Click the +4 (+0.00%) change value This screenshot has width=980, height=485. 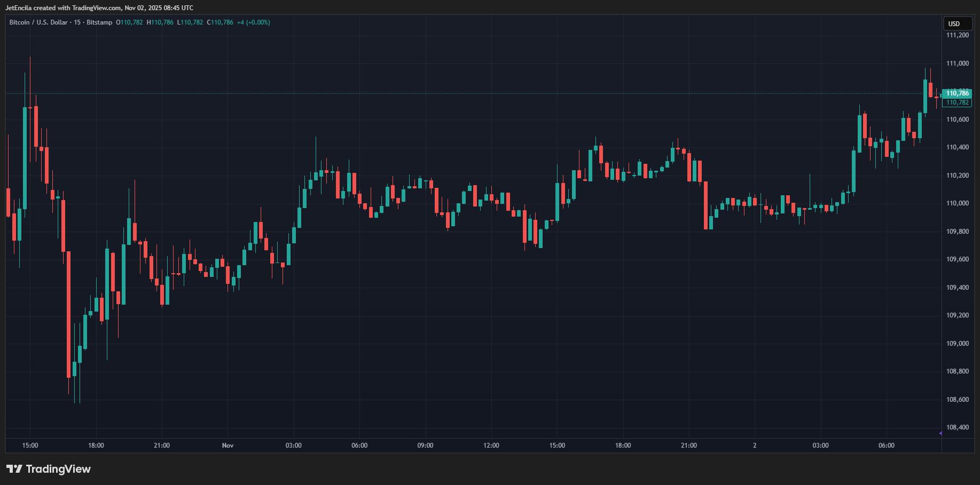pos(254,22)
